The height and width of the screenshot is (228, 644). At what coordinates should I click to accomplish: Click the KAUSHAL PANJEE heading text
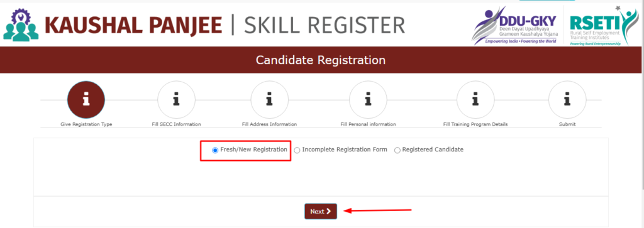tap(133, 25)
